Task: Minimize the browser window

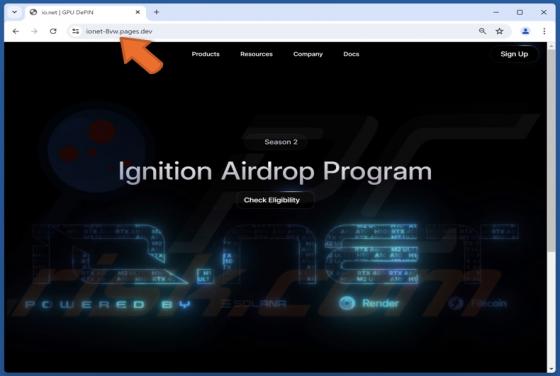Action: coord(496,12)
